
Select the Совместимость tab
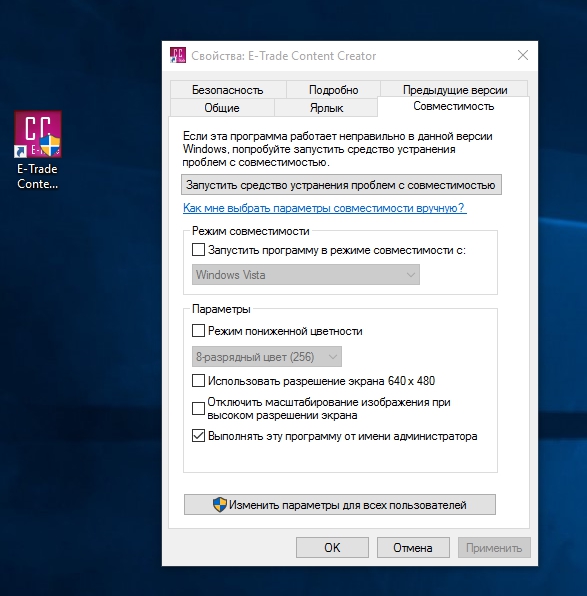(x=454, y=106)
